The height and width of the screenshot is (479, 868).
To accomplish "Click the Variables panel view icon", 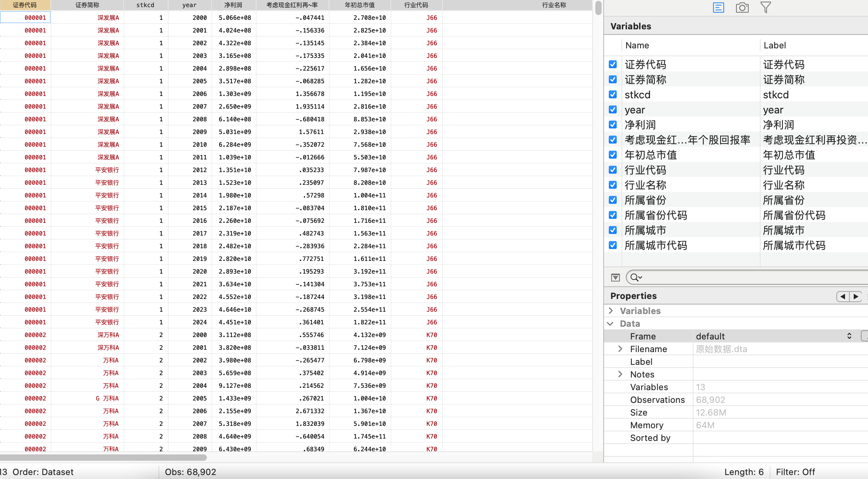I will (x=718, y=8).
